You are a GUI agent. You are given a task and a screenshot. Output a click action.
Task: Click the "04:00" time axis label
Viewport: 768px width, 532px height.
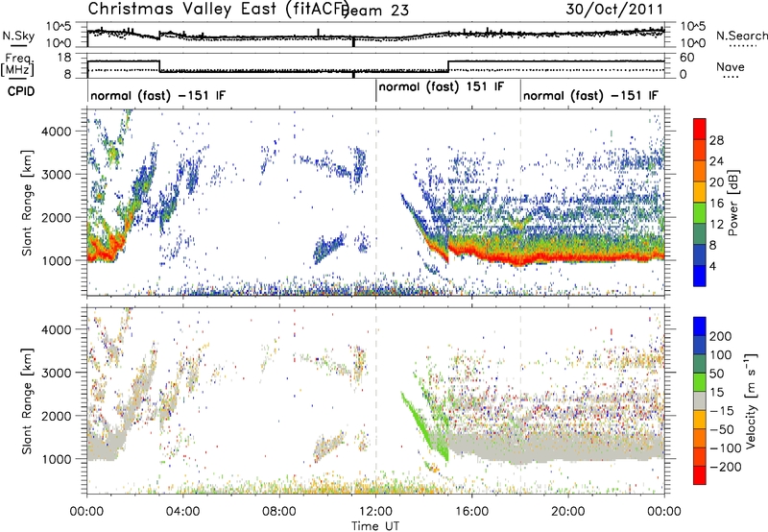(183, 512)
